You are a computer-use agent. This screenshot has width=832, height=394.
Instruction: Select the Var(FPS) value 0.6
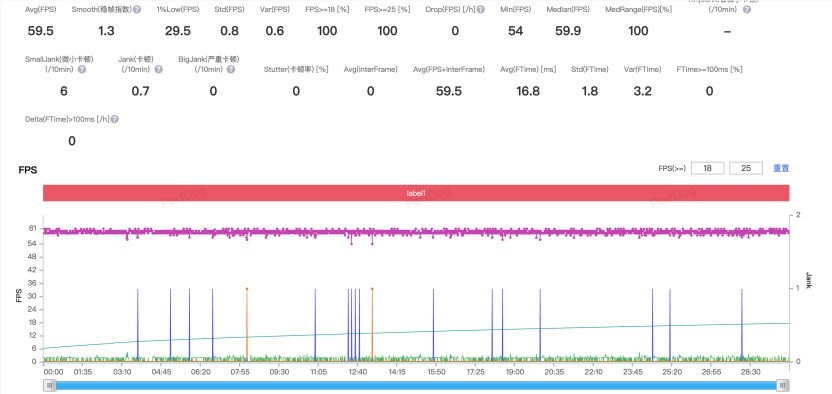coord(275,31)
